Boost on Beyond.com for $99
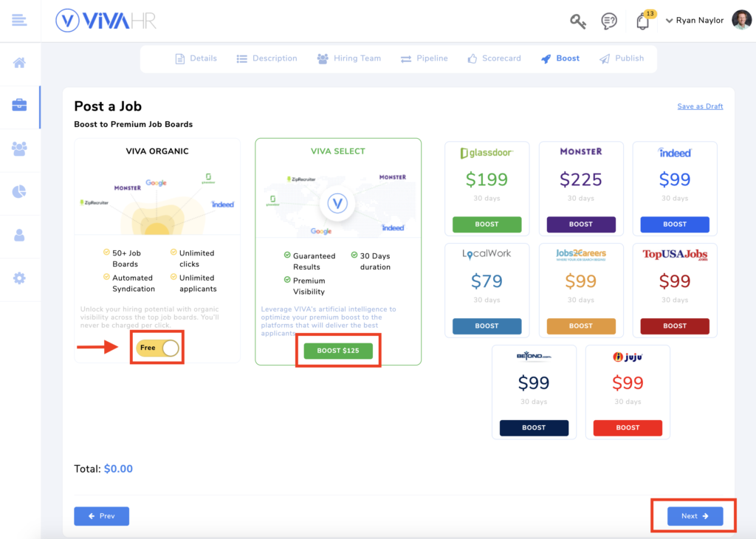 tap(534, 428)
